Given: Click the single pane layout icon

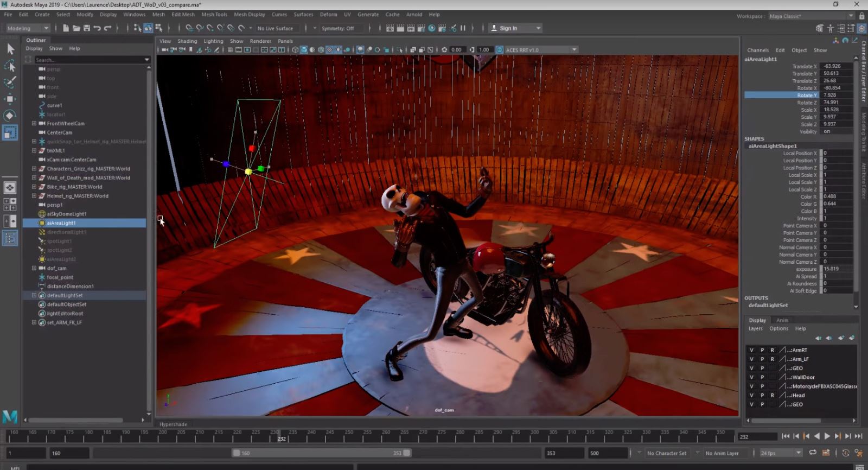Looking at the screenshot, I should pos(10,188).
